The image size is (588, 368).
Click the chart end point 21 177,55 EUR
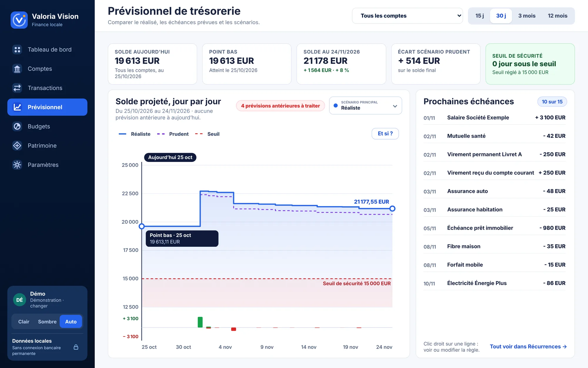click(x=392, y=208)
